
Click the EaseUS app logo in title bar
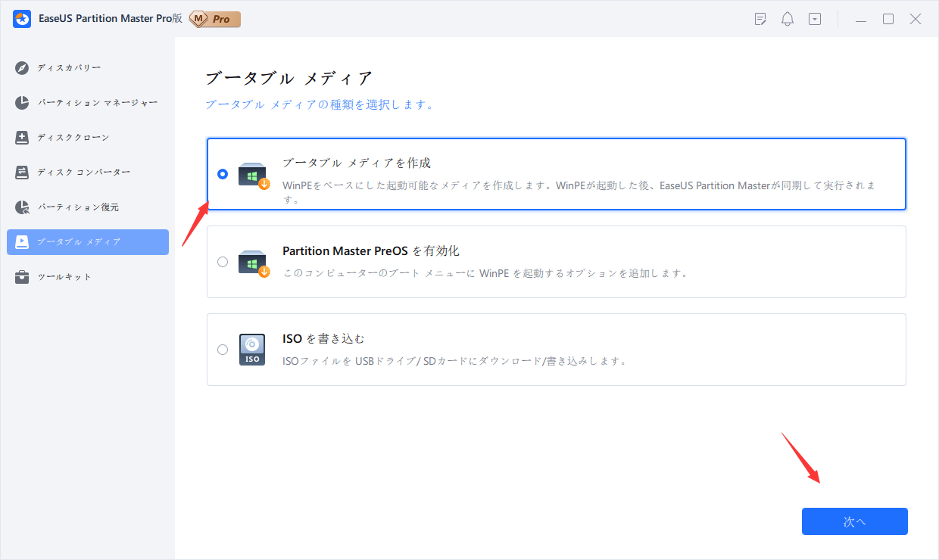coord(22,19)
